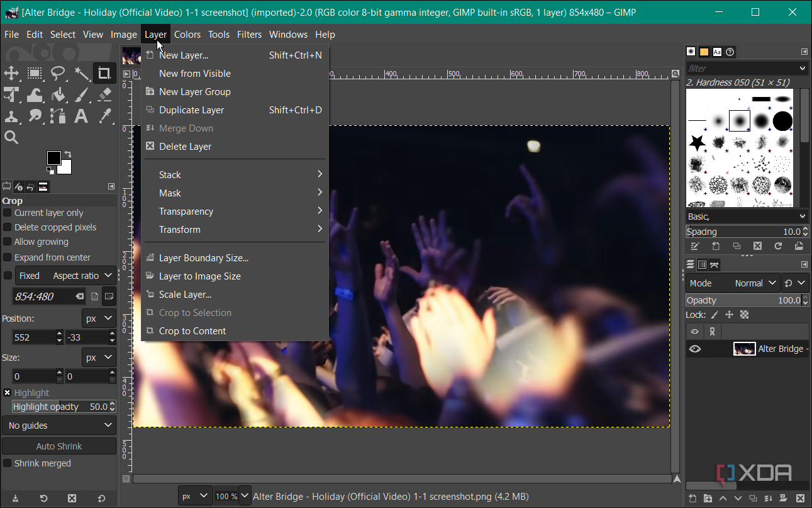
Task: Expand the Stack submenu
Action: [170, 174]
